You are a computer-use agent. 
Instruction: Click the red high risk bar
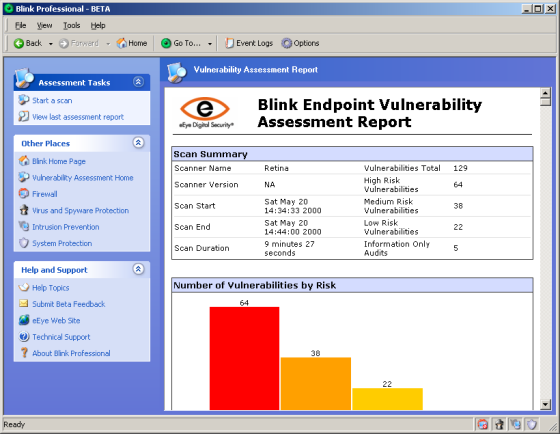(244, 358)
